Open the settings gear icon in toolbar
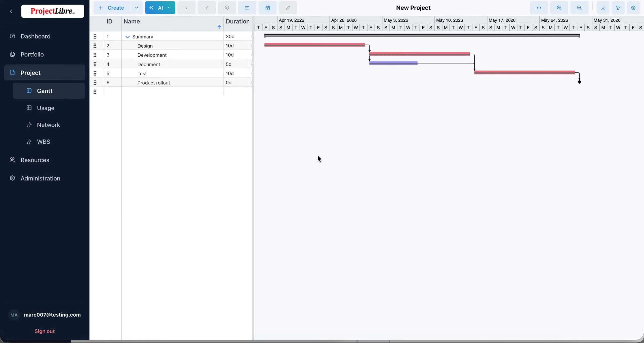Viewport: 644px width, 343px height. 633,8
